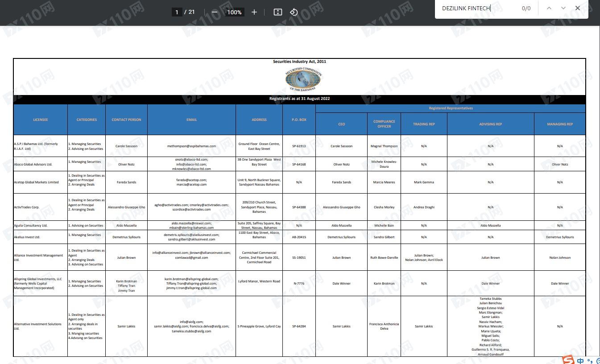
Task: Click P.O. Box value SP-61913
Action: click(x=299, y=146)
